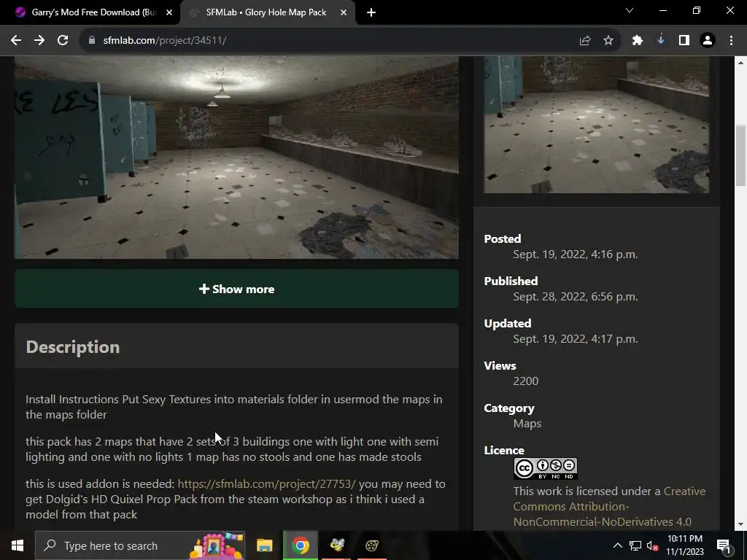Click the Maps category value
Image resolution: width=747 pixels, height=560 pixels.
(527, 424)
